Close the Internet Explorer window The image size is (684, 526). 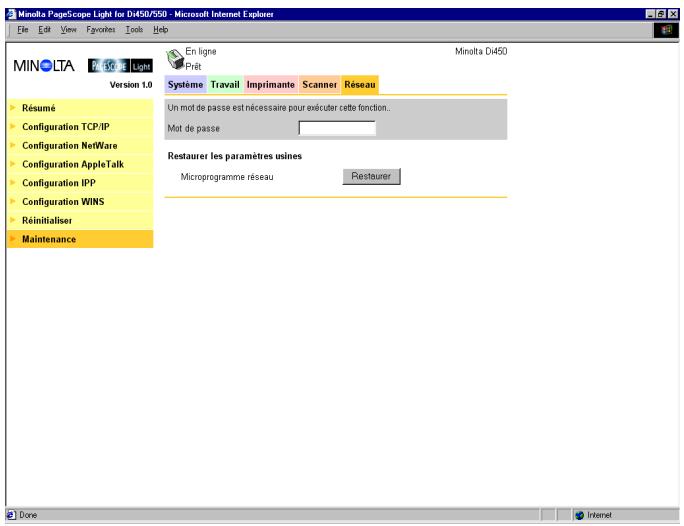[x=674, y=14]
